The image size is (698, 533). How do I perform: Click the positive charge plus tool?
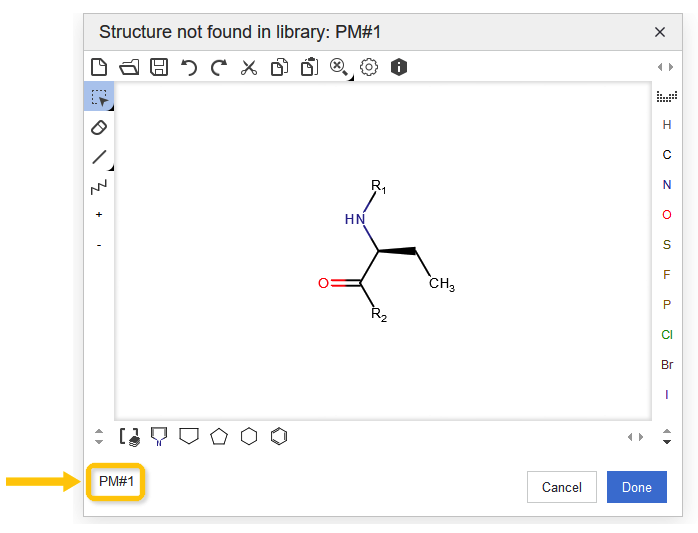point(99,215)
